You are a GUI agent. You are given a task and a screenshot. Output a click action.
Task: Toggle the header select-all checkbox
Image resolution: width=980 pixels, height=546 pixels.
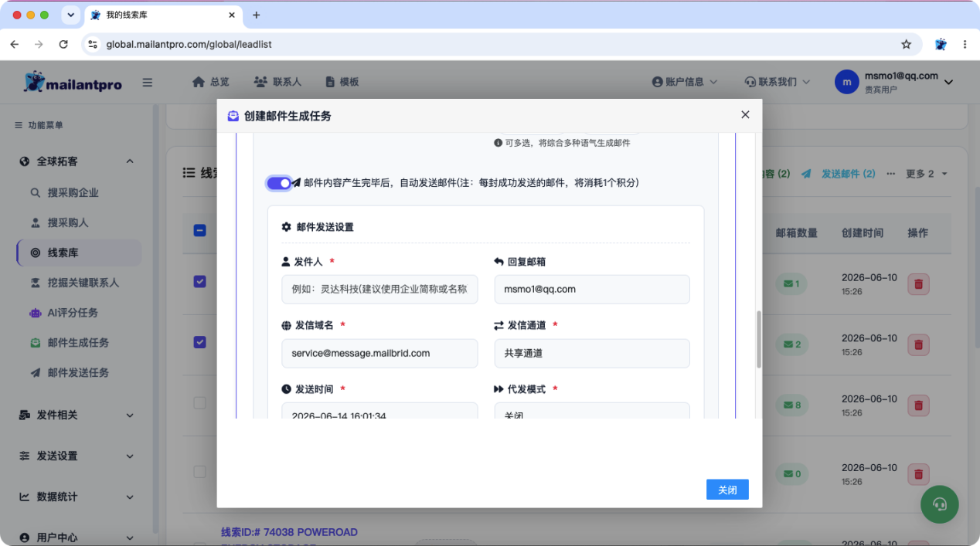199,230
